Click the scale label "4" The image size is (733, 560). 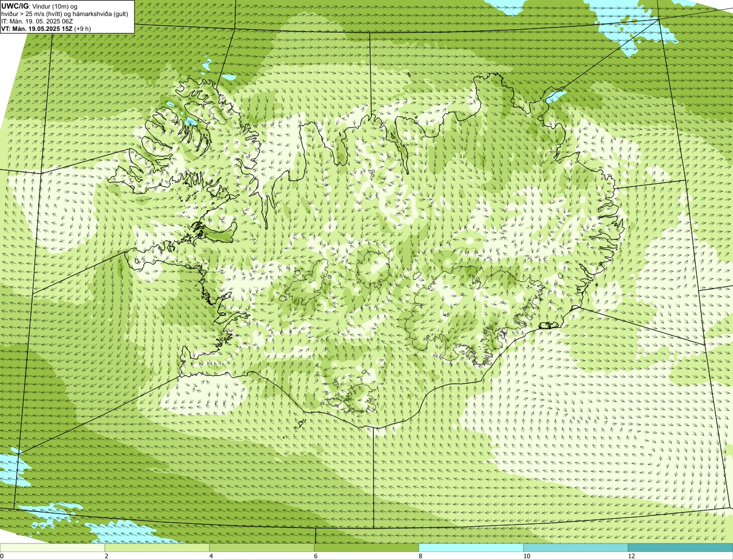click(x=211, y=556)
